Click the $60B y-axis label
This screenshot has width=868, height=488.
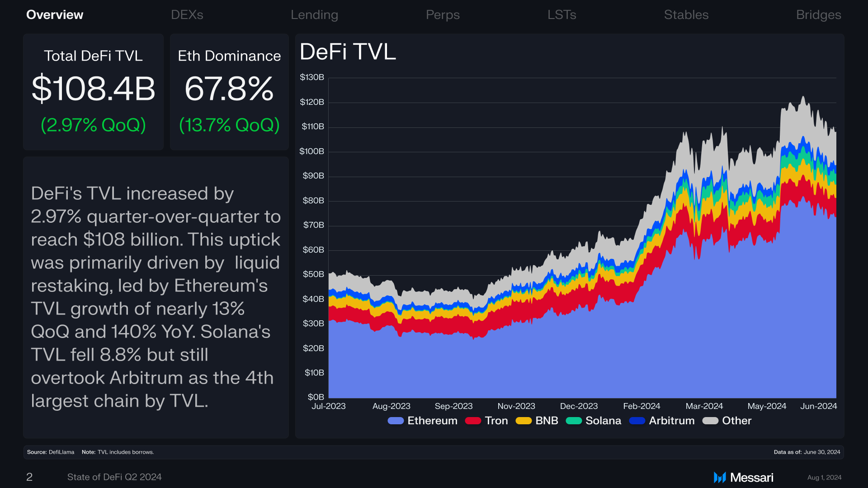313,250
